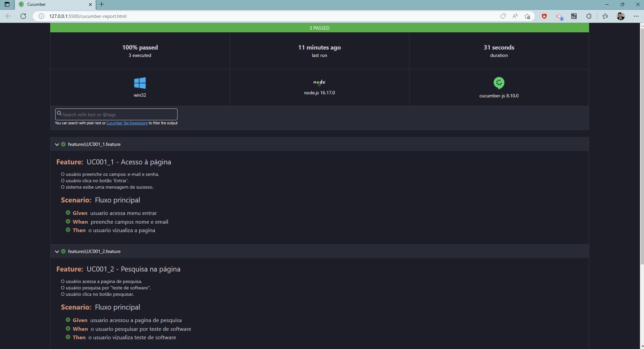The width and height of the screenshot is (644, 349).
Task: Open the tab actions menu icon
Action: click(7, 4)
